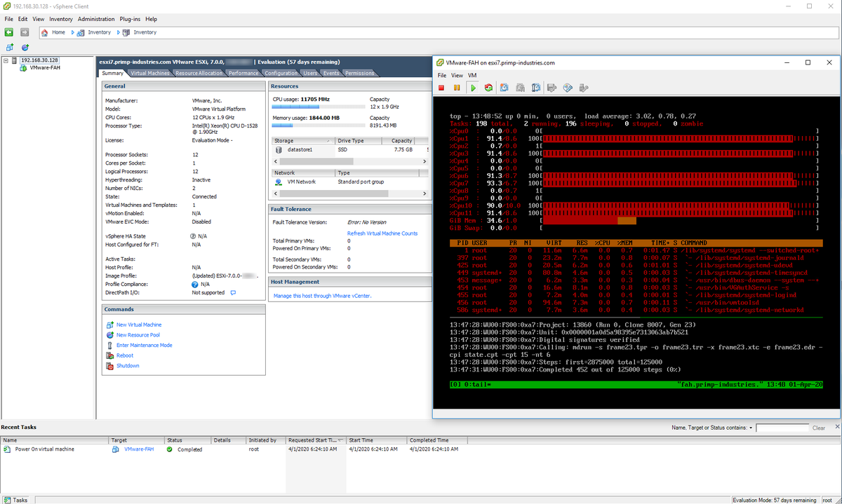Switch to the Virtual Machines tab

[x=149, y=73]
